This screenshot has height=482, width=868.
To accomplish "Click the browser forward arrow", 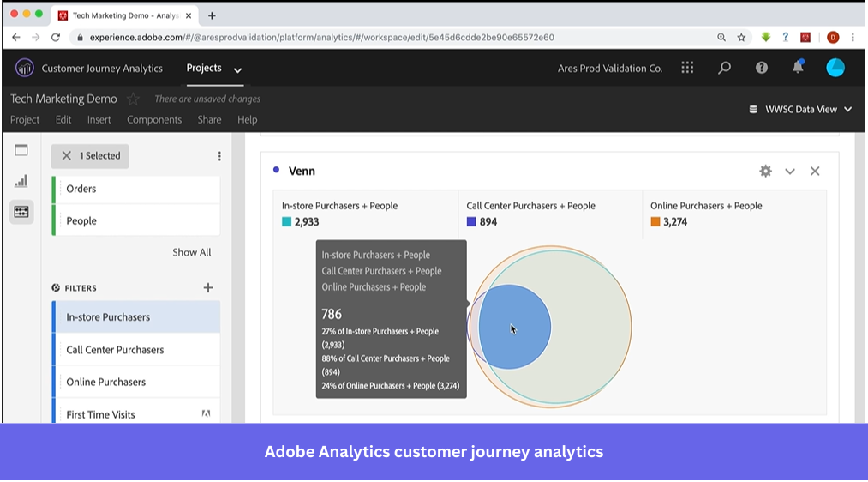I will [x=35, y=37].
